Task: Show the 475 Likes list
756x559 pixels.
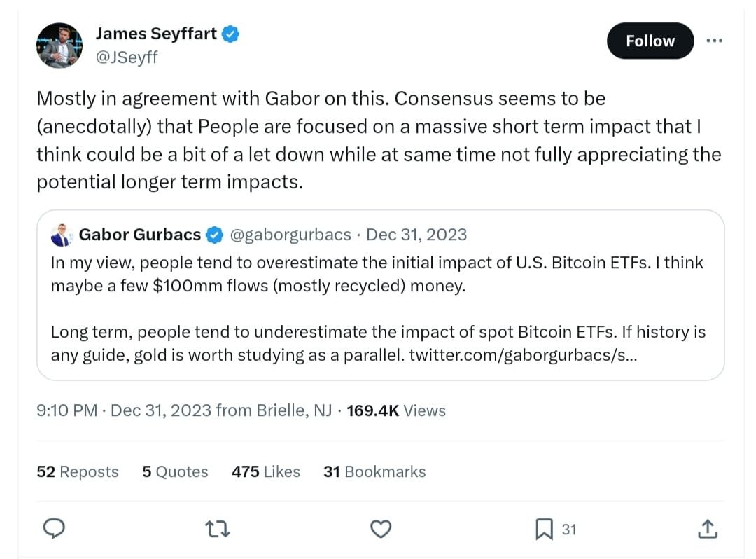Action: pyautogui.click(x=265, y=472)
